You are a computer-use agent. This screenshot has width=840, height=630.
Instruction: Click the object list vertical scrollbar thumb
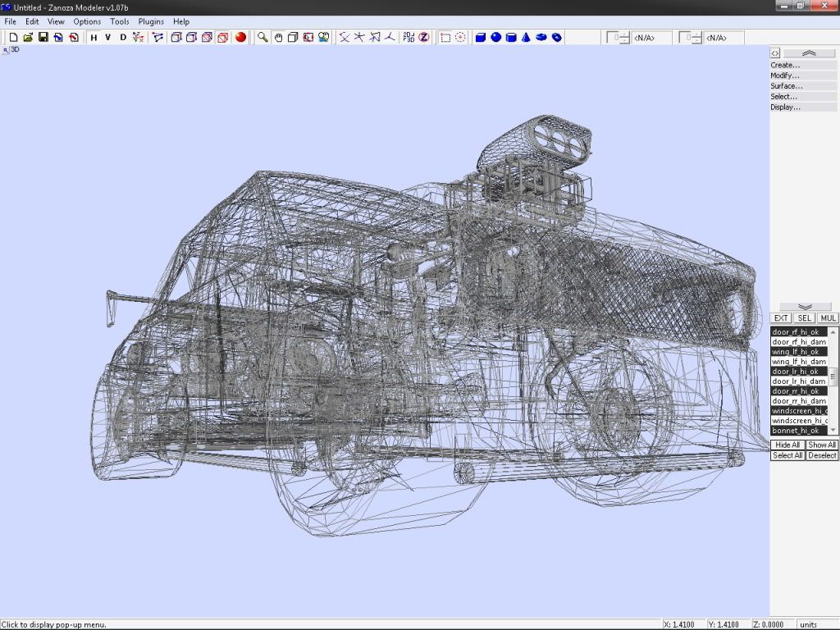pos(833,376)
